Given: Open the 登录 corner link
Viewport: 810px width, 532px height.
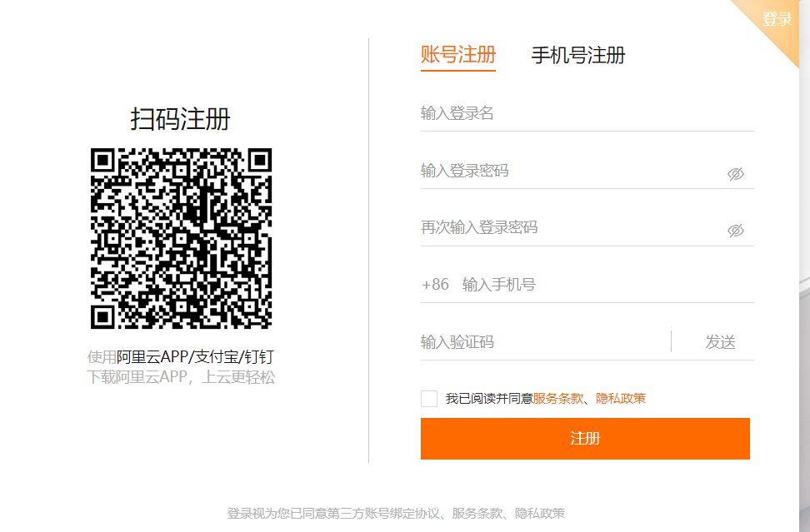Looking at the screenshot, I should click(x=777, y=19).
